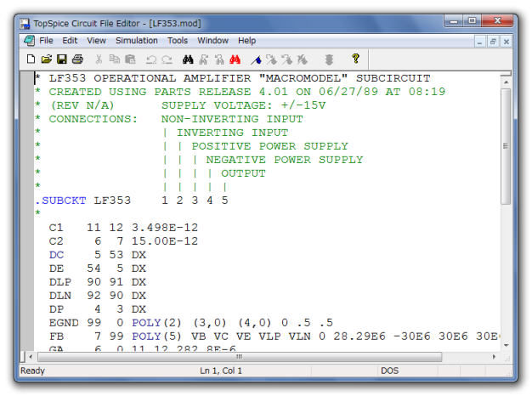Click the vertical scrollbar up arrow
The height and width of the screenshot is (396, 532).
click(x=506, y=82)
